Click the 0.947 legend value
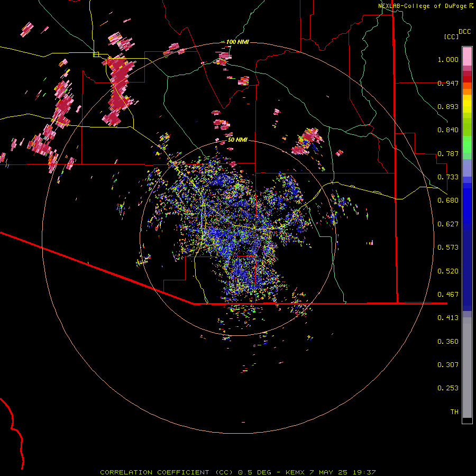The height and width of the screenshot is (476, 476). pyautogui.click(x=448, y=83)
